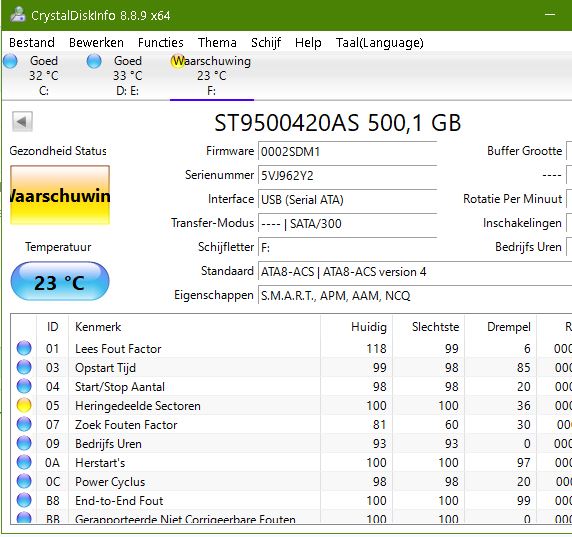Click the Rotatie Per Minuut label
Image resolution: width=572 pixels, height=537 pixels.
pos(513,199)
